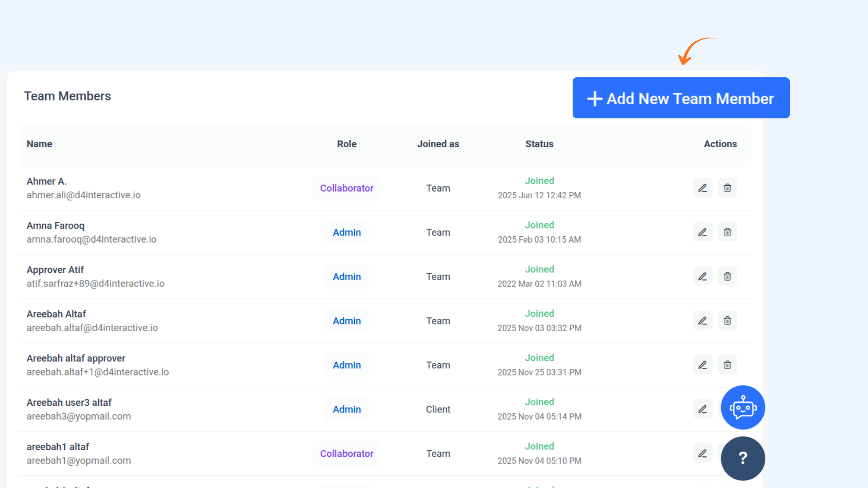
Task: Select the Role column header
Action: [347, 144]
